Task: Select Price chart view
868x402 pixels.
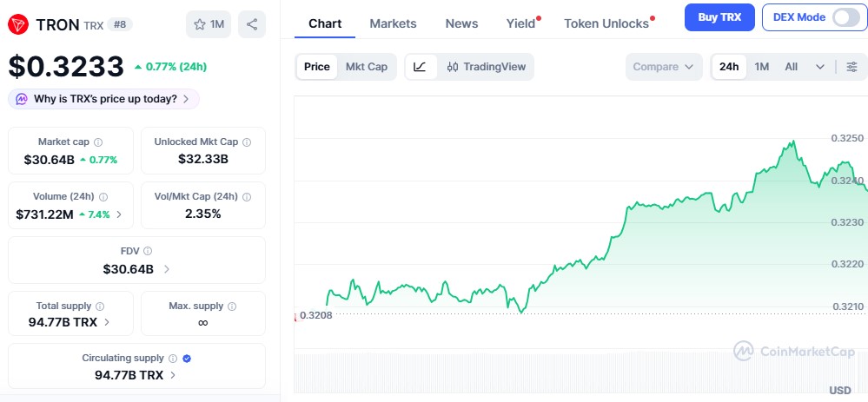Action: tap(317, 67)
